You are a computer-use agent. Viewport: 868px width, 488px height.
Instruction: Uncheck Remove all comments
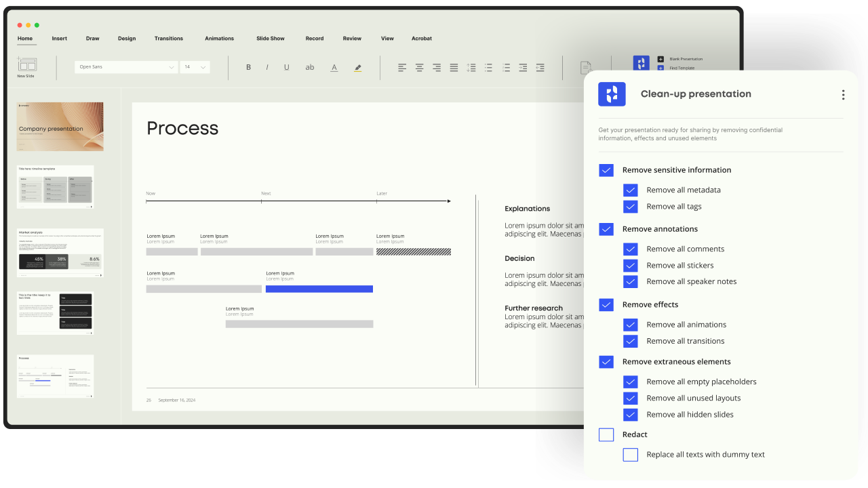pyautogui.click(x=631, y=249)
